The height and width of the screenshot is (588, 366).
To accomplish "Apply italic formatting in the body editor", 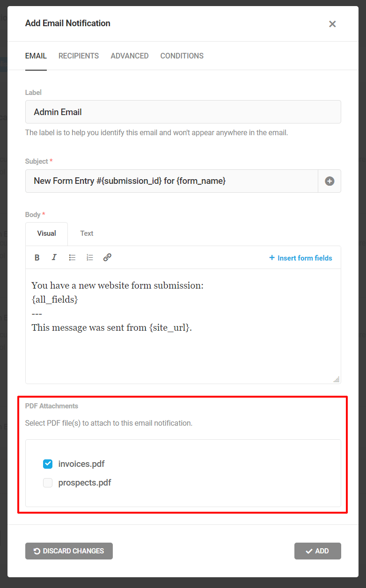I will [54, 257].
